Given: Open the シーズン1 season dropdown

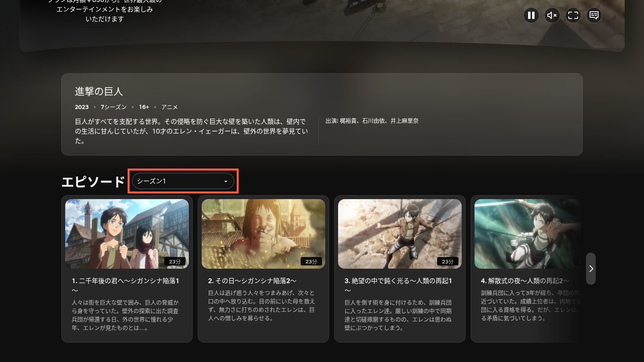Looking at the screenshot, I should click(x=183, y=181).
